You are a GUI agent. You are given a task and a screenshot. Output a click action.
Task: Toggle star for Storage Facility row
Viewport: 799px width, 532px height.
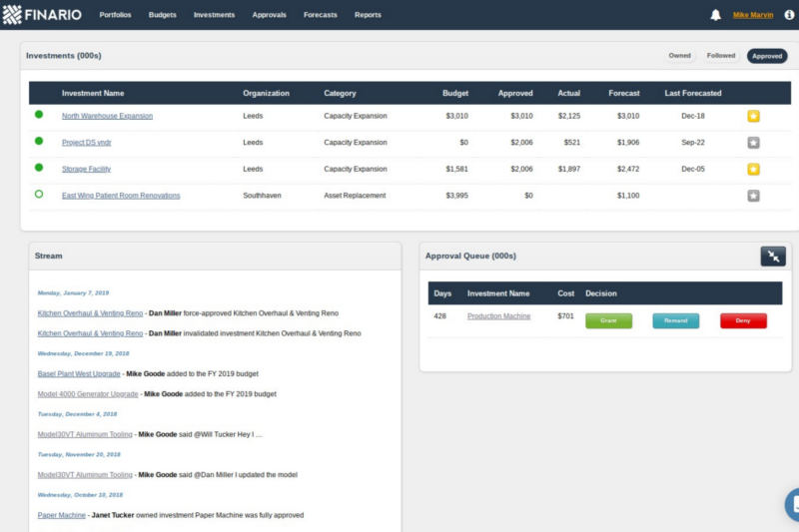click(753, 169)
